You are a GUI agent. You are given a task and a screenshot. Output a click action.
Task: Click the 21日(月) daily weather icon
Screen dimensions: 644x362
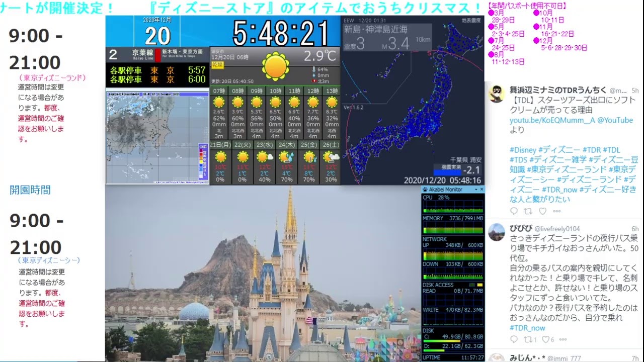(x=220, y=157)
